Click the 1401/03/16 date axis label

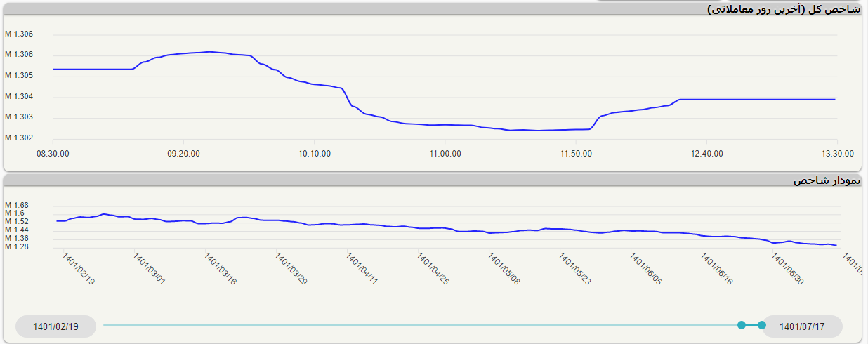pyautogui.click(x=221, y=270)
